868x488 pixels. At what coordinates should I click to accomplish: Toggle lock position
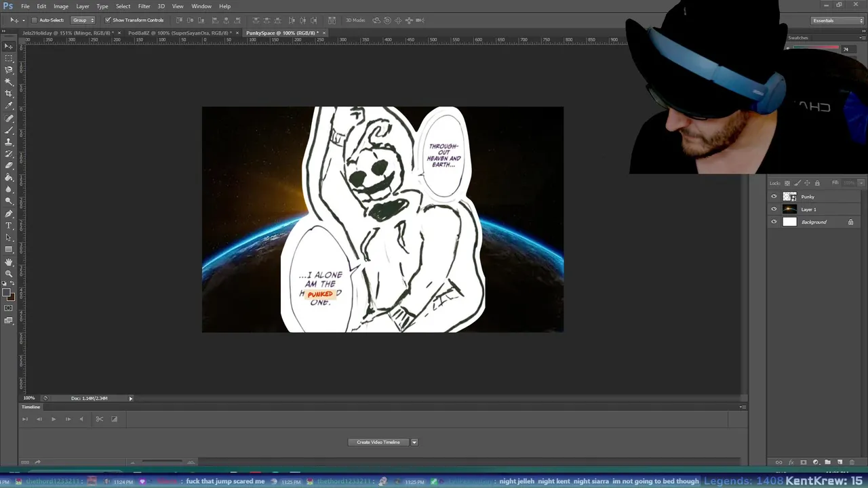click(x=807, y=183)
